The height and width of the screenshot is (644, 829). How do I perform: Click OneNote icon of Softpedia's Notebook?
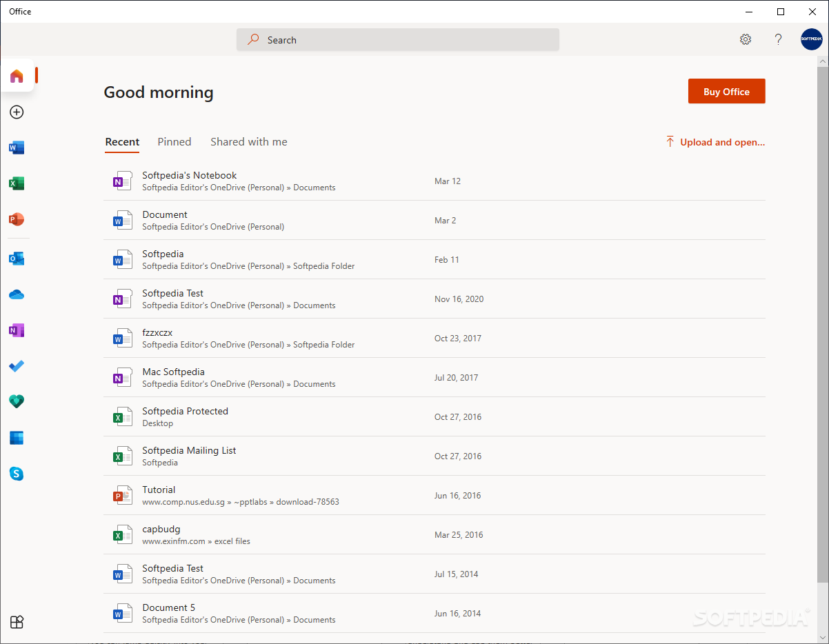(x=122, y=181)
